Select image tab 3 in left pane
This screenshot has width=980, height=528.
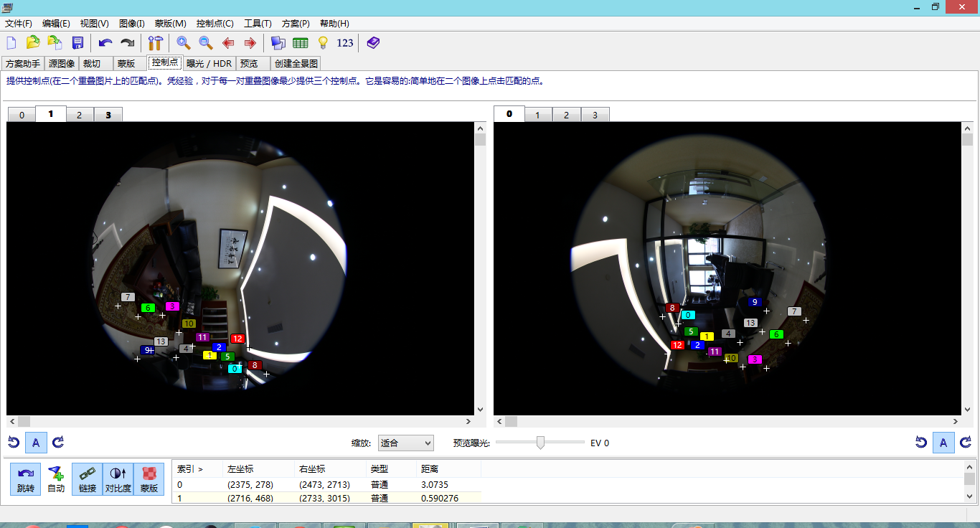click(108, 115)
